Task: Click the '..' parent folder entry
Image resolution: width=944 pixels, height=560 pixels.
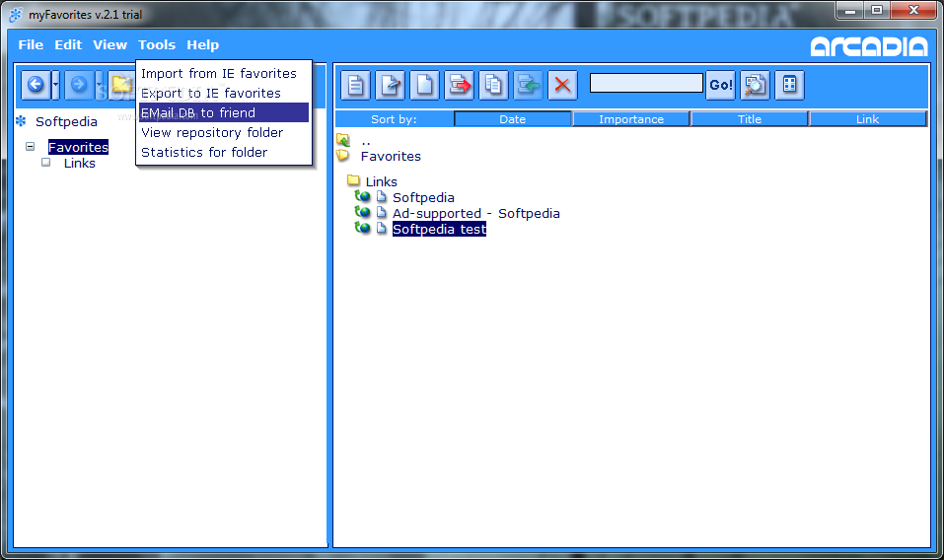Action: pos(366,141)
